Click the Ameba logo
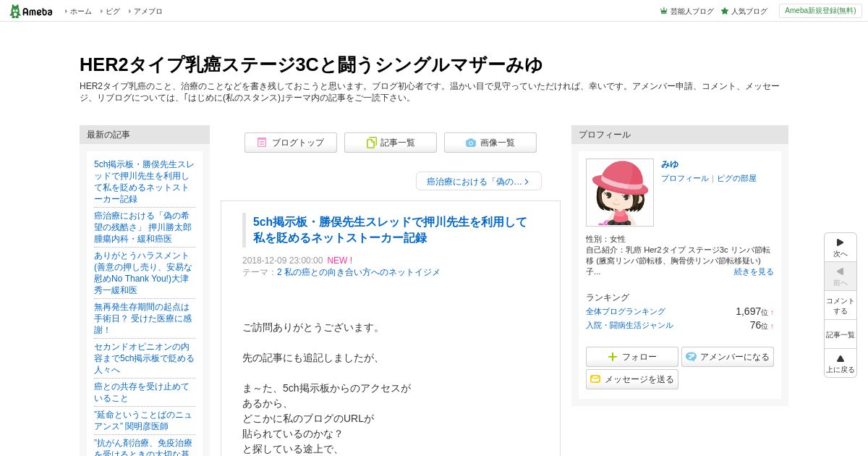 coord(30,11)
